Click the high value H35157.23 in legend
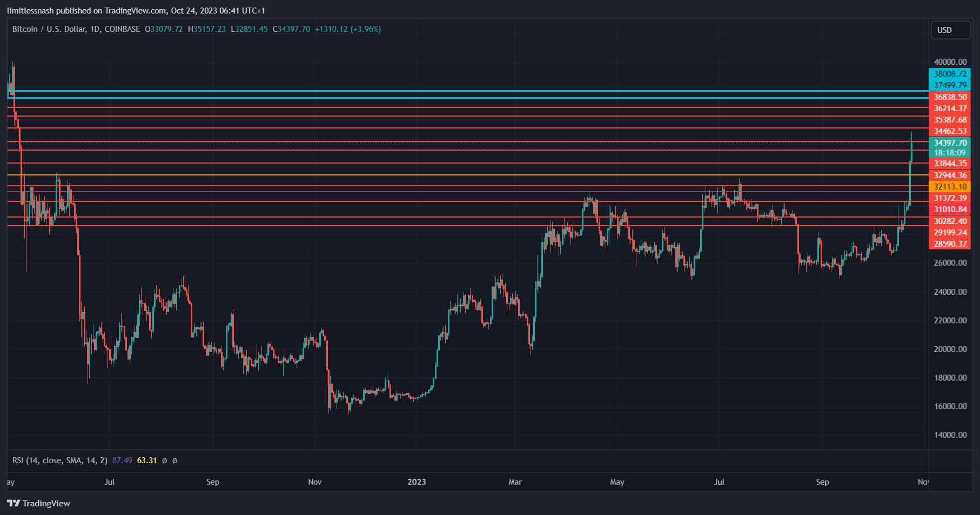The image size is (980, 515). coord(207,29)
